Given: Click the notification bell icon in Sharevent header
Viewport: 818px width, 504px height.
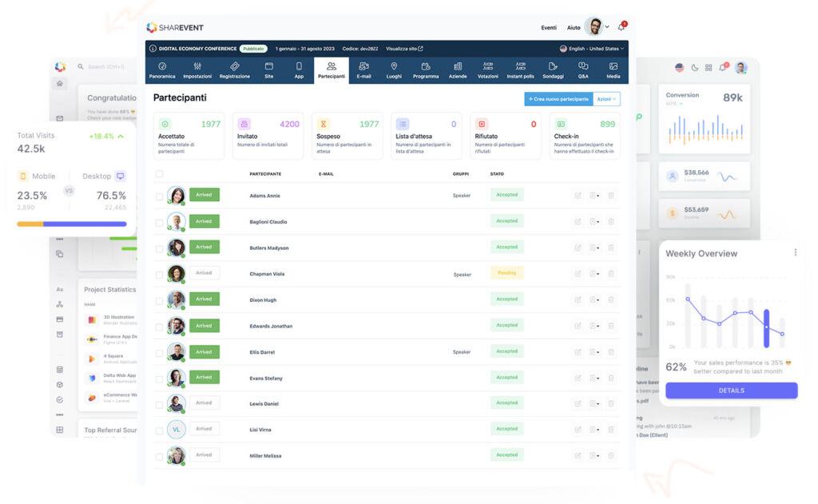Looking at the screenshot, I should coord(621,27).
